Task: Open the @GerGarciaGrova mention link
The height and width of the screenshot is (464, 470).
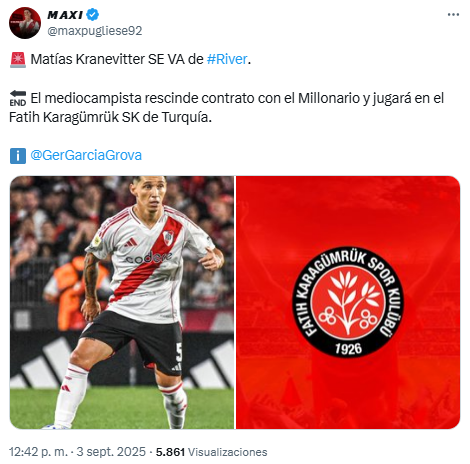Action: 86,155
